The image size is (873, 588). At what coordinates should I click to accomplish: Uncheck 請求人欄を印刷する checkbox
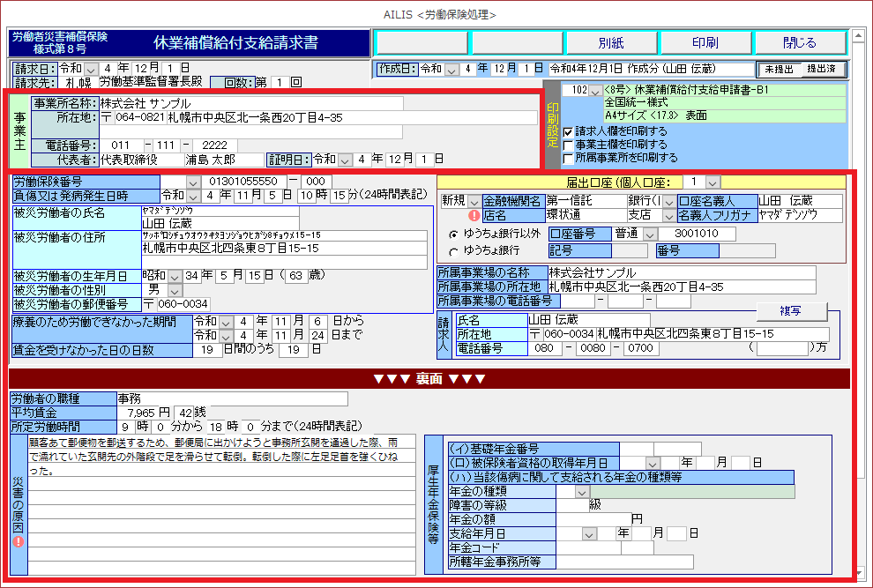point(569,131)
